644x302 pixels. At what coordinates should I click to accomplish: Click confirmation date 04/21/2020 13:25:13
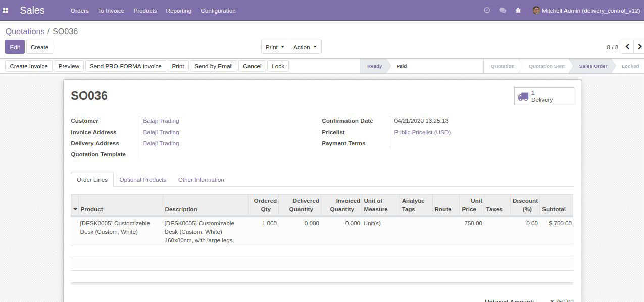(421, 121)
